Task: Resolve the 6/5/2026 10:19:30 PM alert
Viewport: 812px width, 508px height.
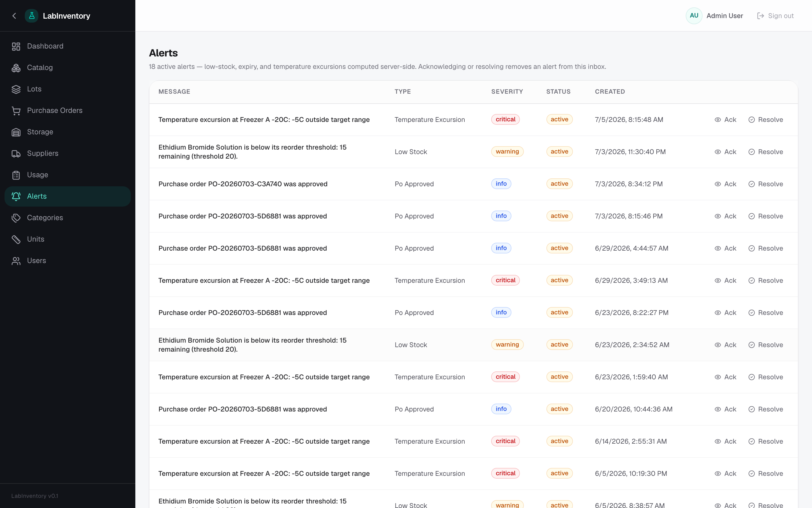Action: tap(765, 474)
